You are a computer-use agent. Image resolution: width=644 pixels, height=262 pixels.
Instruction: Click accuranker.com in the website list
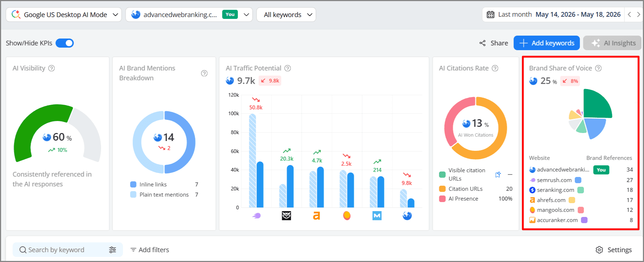[x=557, y=220]
